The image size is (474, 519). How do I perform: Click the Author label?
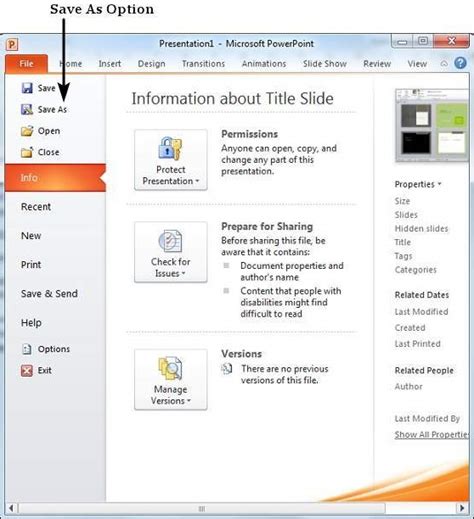408,386
